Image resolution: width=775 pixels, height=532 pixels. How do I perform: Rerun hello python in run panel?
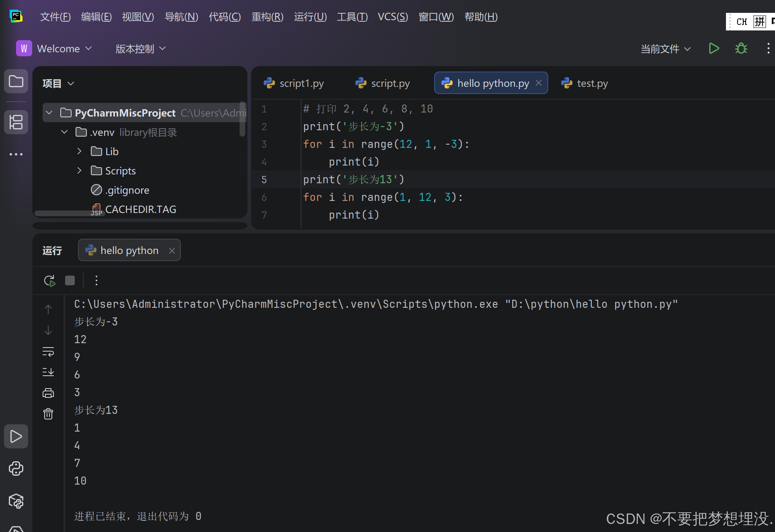[x=49, y=280]
